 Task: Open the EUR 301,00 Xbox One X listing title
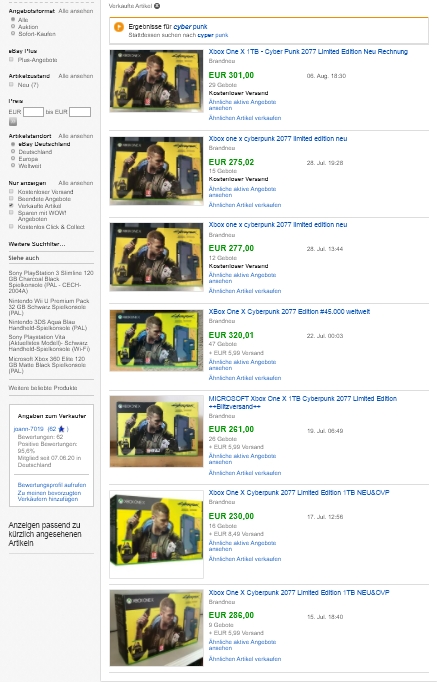click(x=308, y=51)
